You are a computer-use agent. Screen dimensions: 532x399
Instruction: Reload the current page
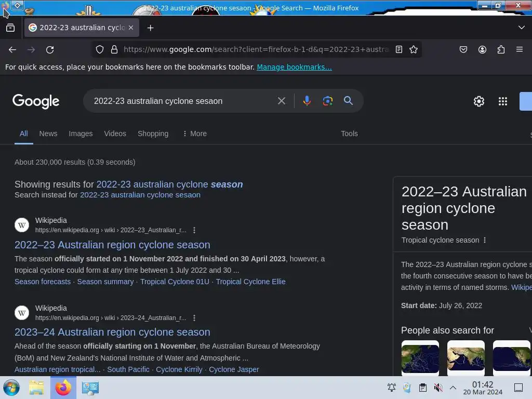click(x=50, y=50)
